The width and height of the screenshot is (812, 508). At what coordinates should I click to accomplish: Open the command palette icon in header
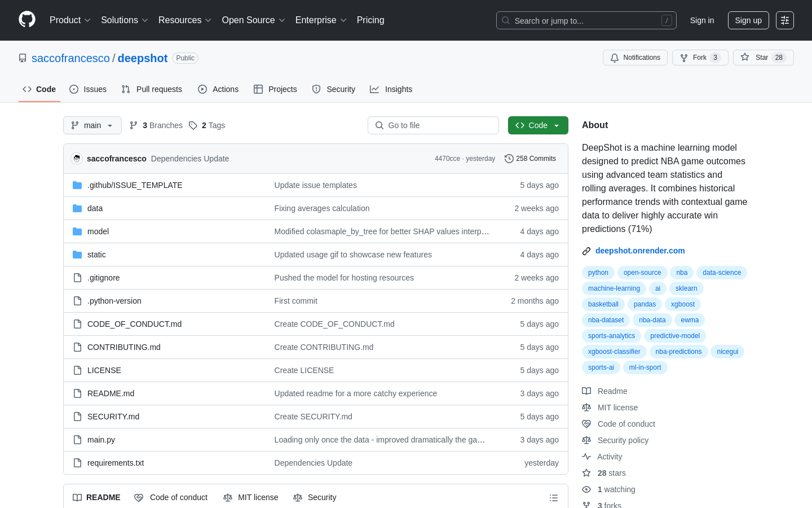coord(785,20)
